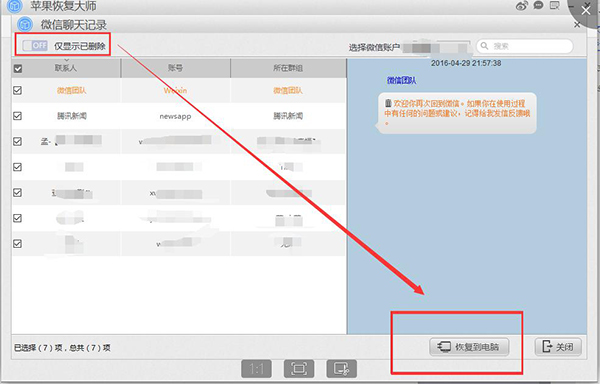600x384 pixels.
Task: Uncheck the 微信团队 row checkbox
Action: tap(18, 90)
